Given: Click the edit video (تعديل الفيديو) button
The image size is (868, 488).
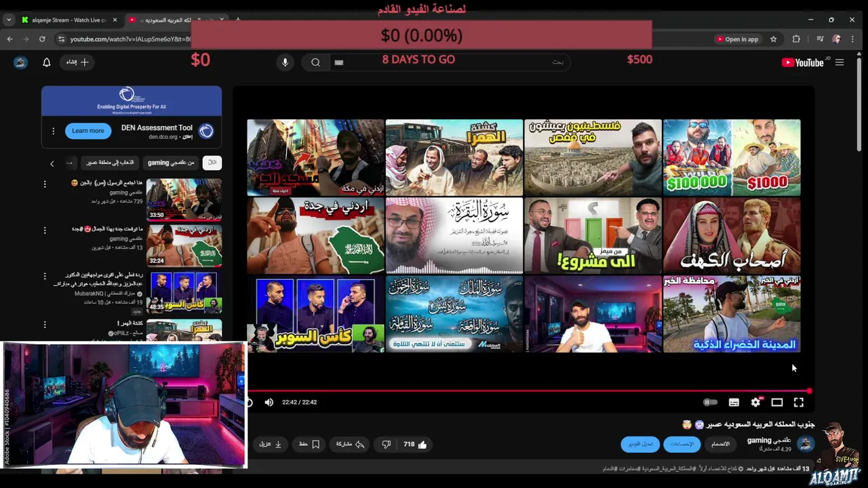Looking at the screenshot, I should (640, 444).
